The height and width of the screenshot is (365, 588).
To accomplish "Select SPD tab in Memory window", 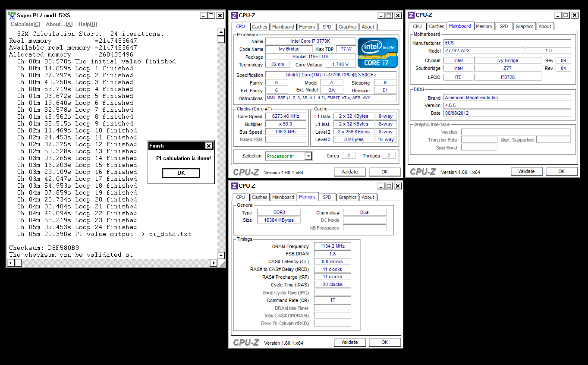I will [x=327, y=197].
